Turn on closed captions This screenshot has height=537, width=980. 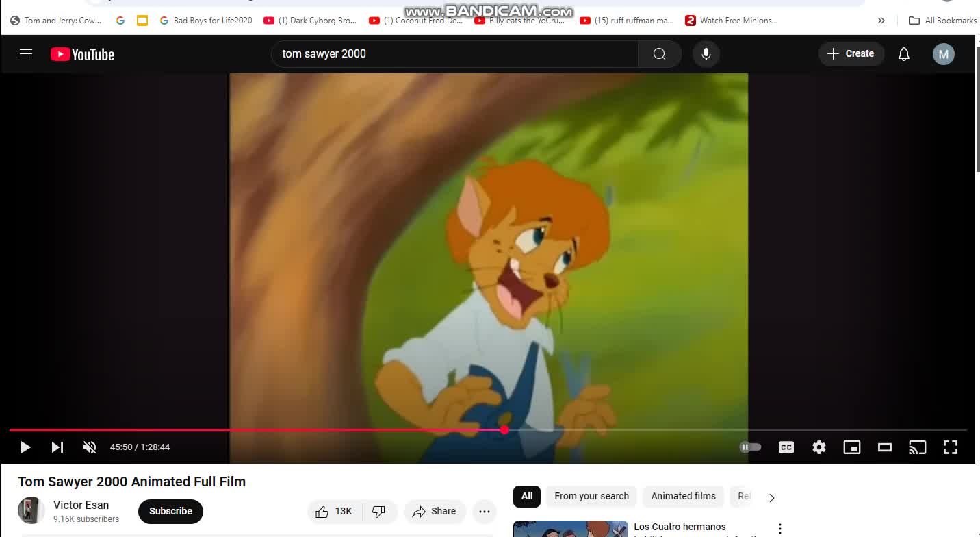pos(786,447)
